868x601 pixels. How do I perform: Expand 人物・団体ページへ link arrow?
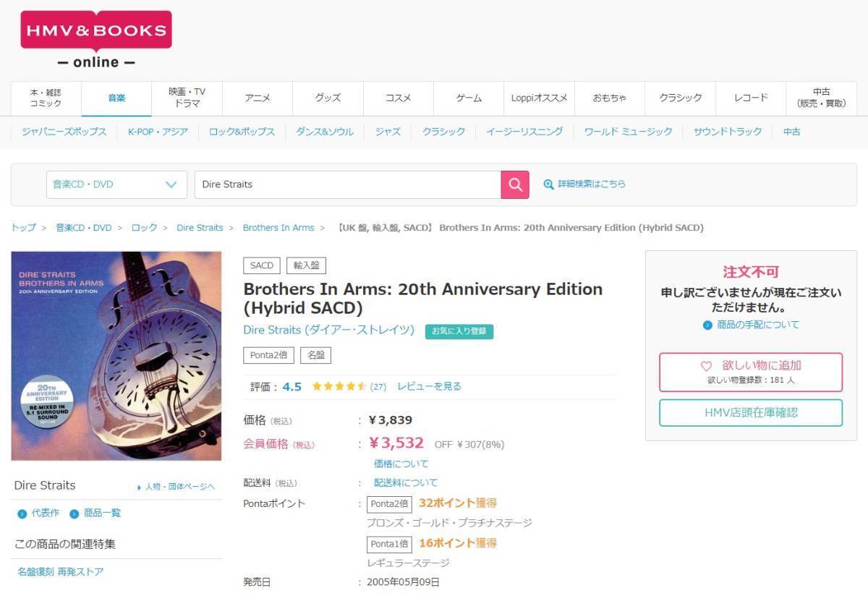click(139, 487)
